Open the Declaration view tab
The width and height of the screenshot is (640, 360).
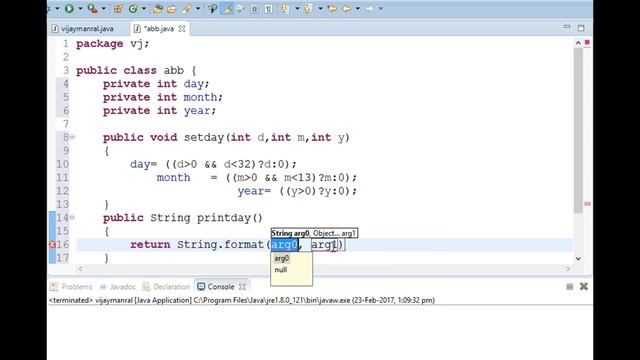[x=167, y=287]
